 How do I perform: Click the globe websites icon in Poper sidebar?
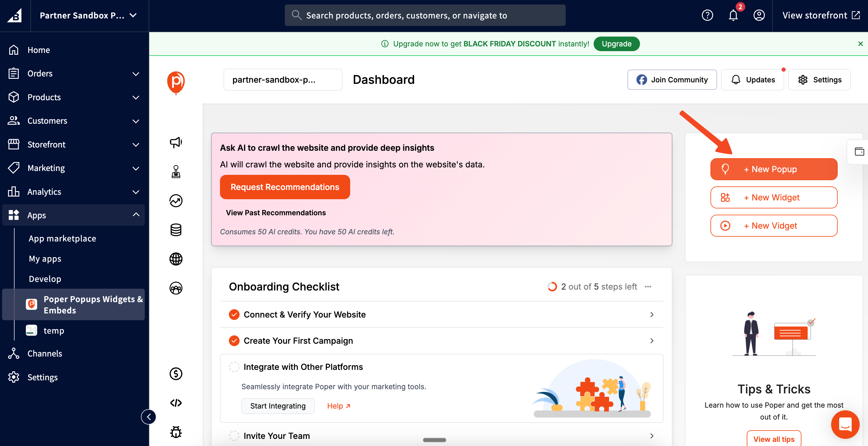[176, 259]
